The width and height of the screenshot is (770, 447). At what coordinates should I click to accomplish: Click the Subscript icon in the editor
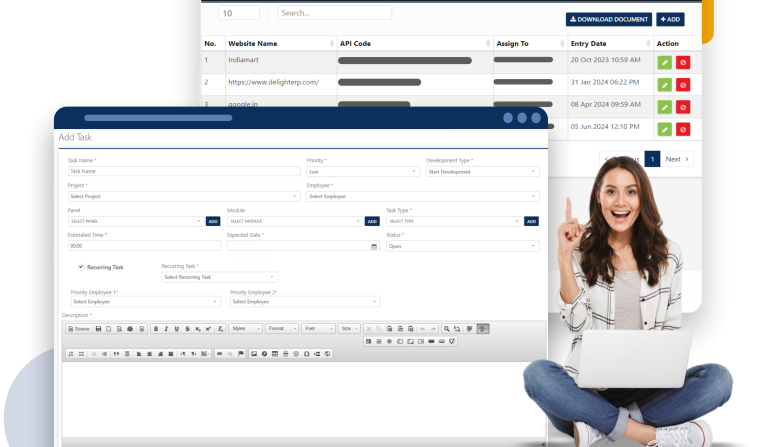198,329
